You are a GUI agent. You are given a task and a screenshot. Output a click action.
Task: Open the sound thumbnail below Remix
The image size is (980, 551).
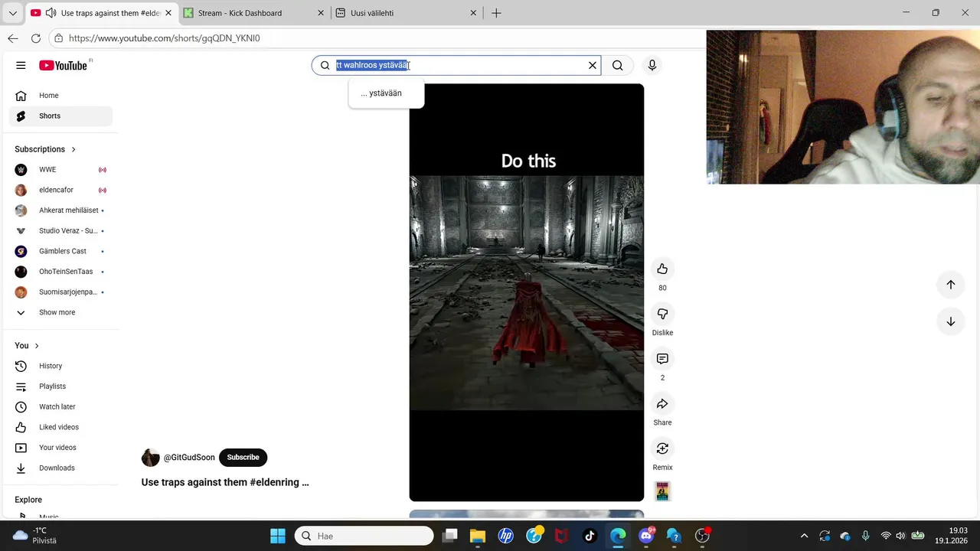662,491
